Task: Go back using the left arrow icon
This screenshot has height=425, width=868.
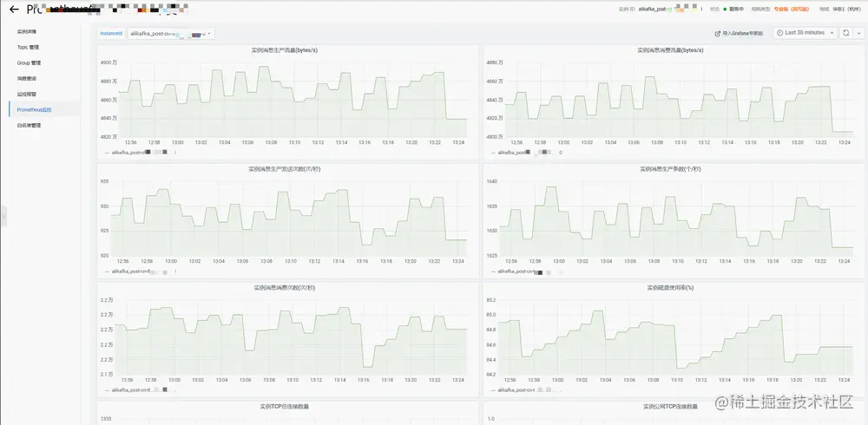Action: [15, 10]
